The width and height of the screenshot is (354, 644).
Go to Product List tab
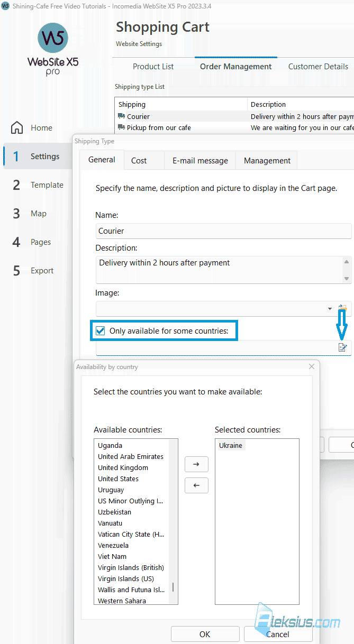tap(153, 67)
